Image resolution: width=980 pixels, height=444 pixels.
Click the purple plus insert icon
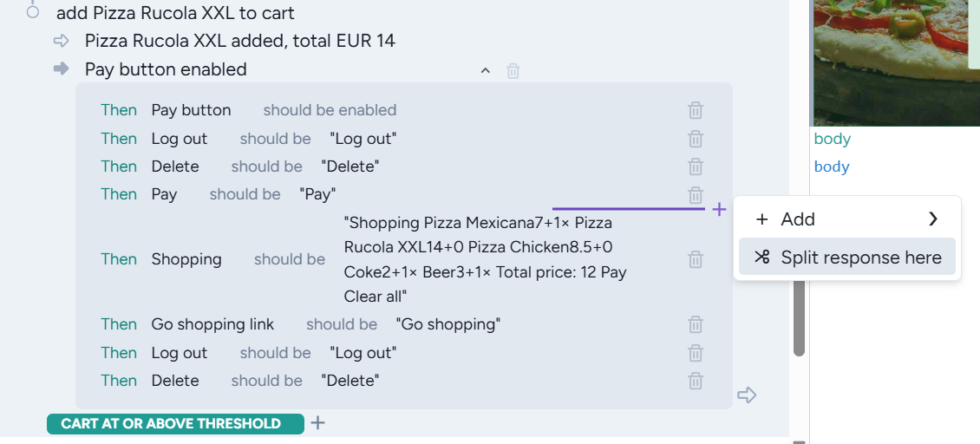[719, 209]
